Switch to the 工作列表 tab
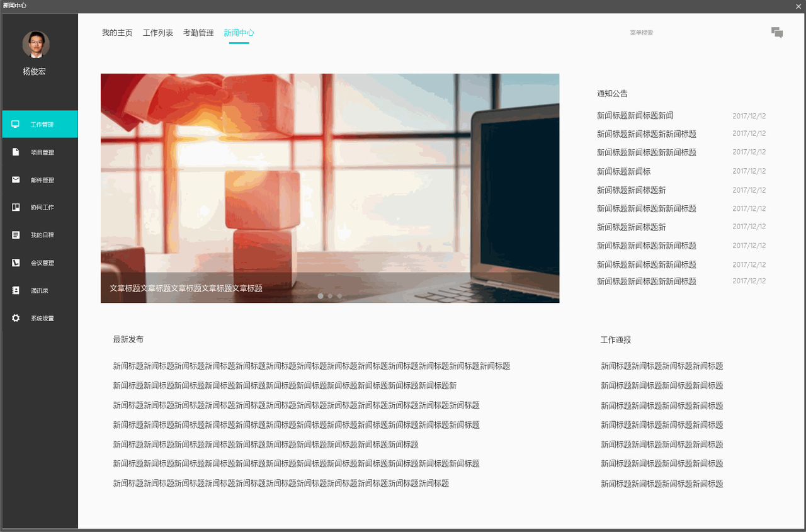 click(158, 33)
